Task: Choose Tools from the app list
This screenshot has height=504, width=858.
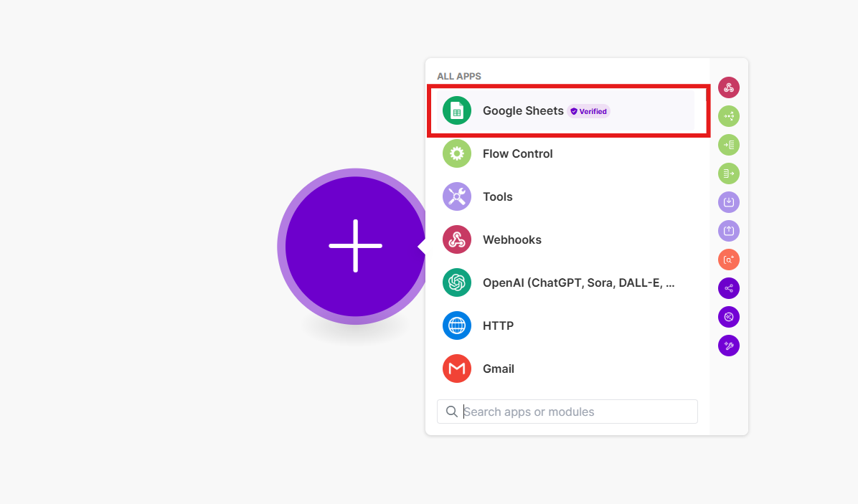Action: [498, 196]
